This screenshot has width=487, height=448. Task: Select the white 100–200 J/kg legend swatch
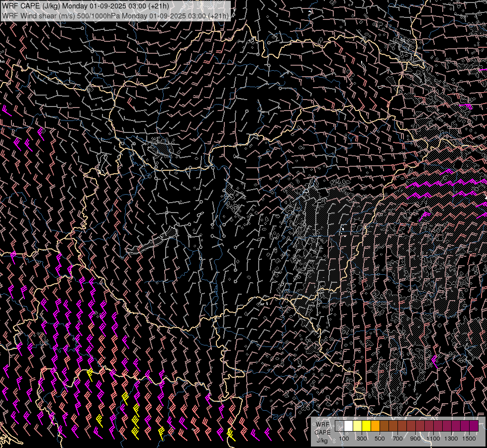click(349, 426)
